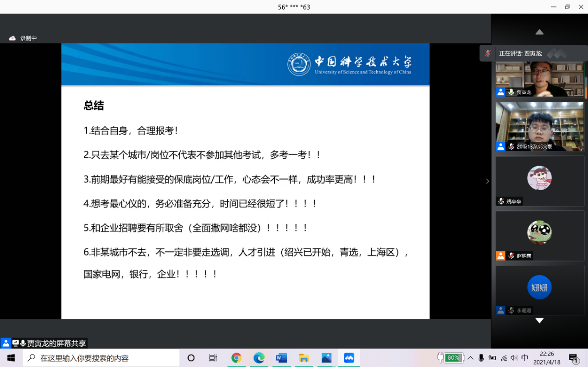This screenshot has width=588, height=367.
Task: Select 贾寅龙's video thumbnail
Action: tap(539, 79)
